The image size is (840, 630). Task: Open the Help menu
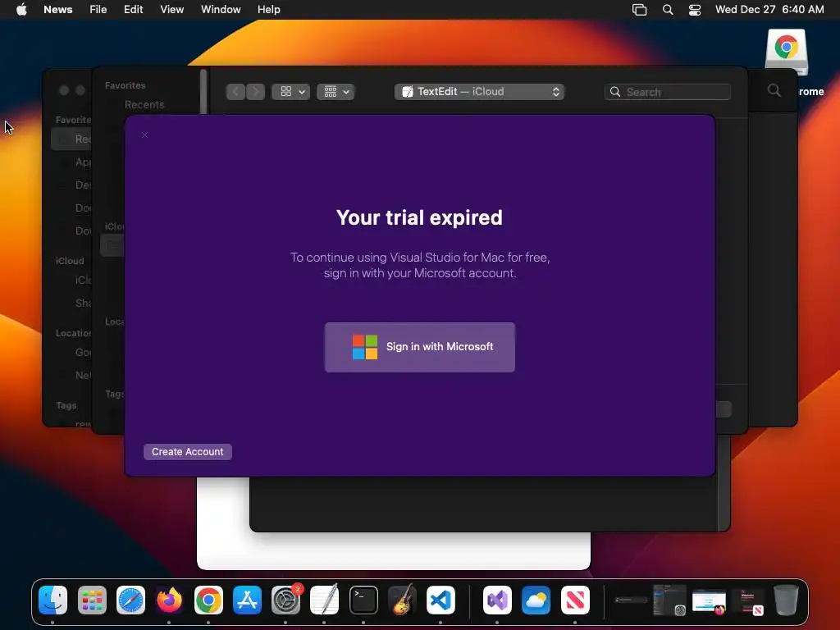tap(269, 9)
